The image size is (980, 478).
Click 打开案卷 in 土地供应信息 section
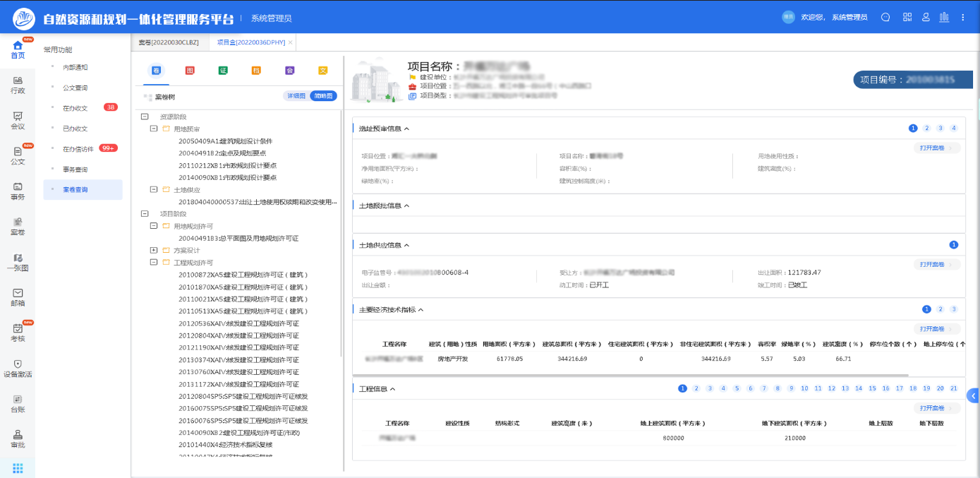pos(936,265)
